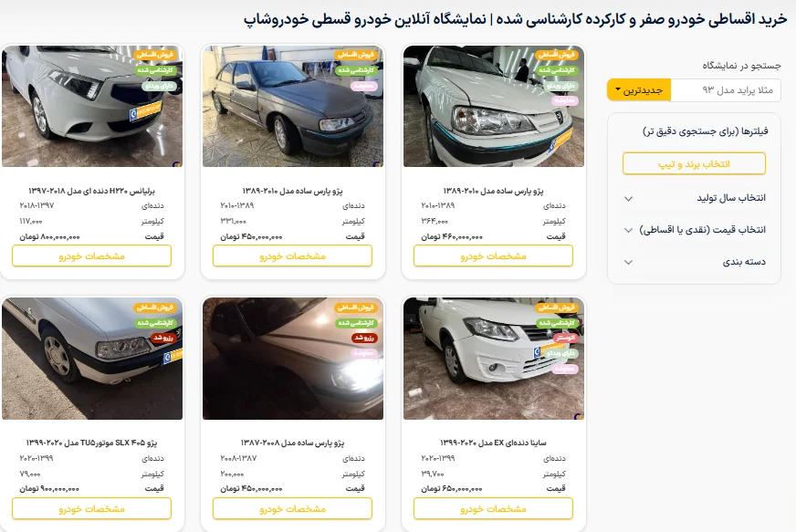Click the green کارشناسی شده badge on Saina EX photo
This screenshot has height=532, width=796.
pos(557,323)
